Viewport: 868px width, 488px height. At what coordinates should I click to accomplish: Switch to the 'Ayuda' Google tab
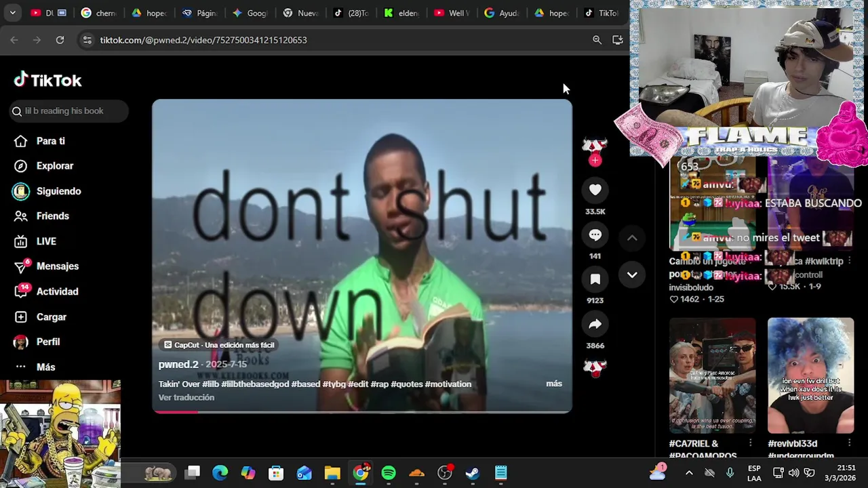pyautogui.click(x=502, y=13)
